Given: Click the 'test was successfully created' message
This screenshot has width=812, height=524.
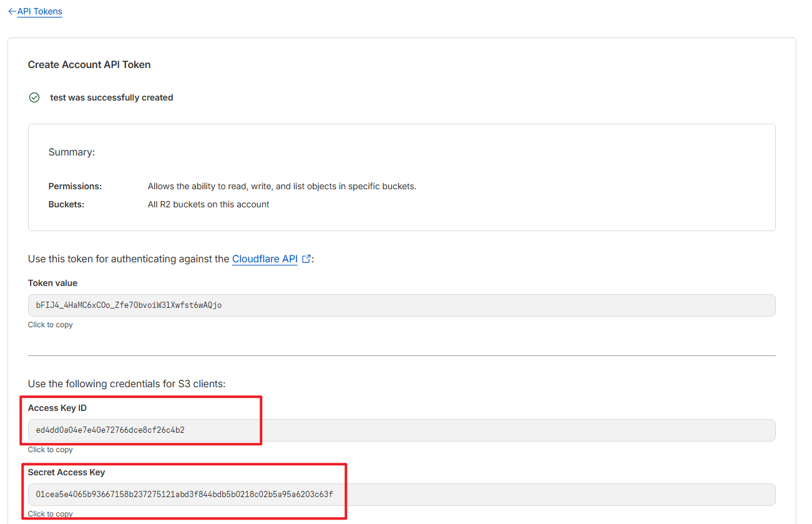Looking at the screenshot, I should 112,97.
